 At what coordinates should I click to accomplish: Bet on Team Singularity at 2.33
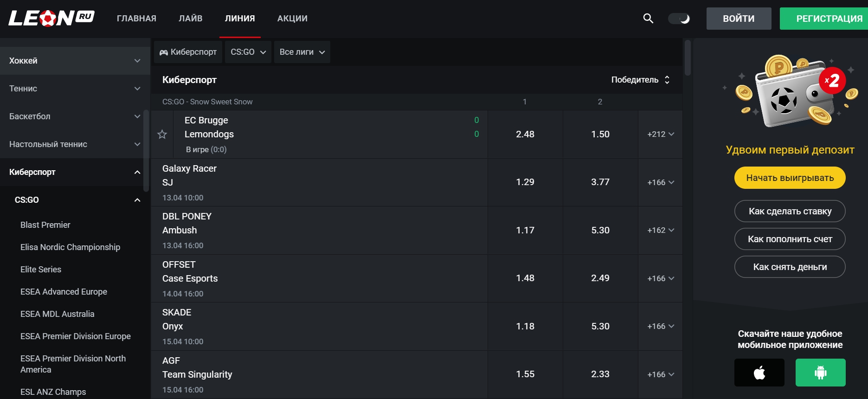pyautogui.click(x=600, y=374)
